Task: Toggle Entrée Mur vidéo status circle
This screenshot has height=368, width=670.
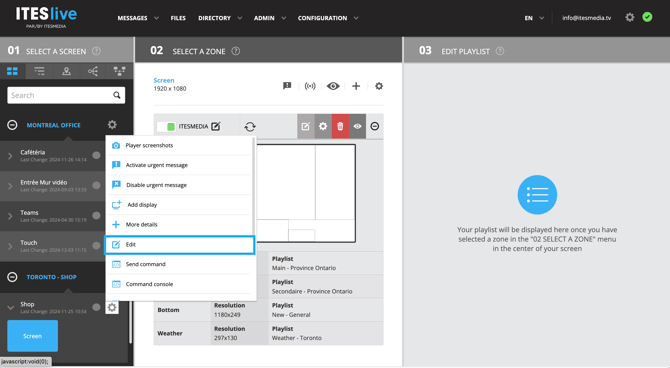Action: [x=97, y=185]
